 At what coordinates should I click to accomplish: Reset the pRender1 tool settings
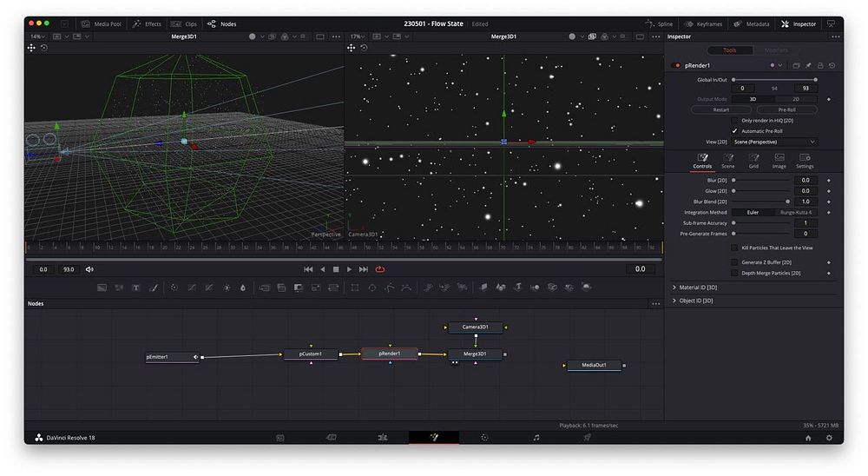pyautogui.click(x=832, y=65)
